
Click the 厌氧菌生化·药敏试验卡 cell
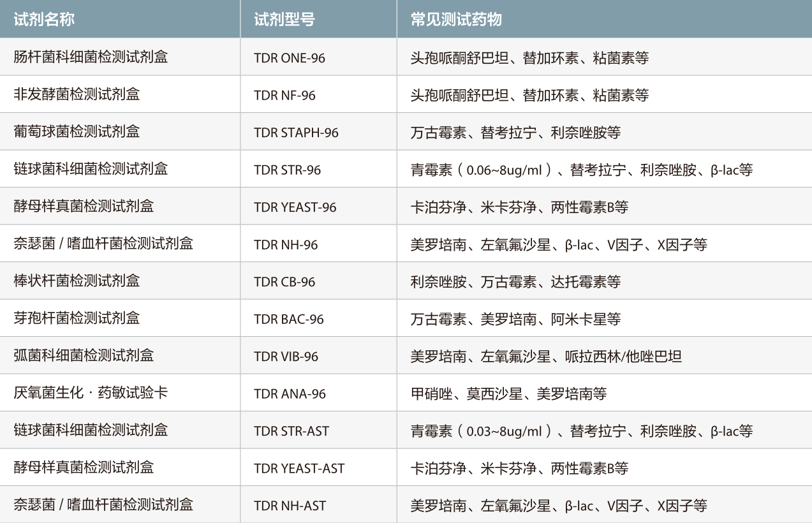coord(91,393)
